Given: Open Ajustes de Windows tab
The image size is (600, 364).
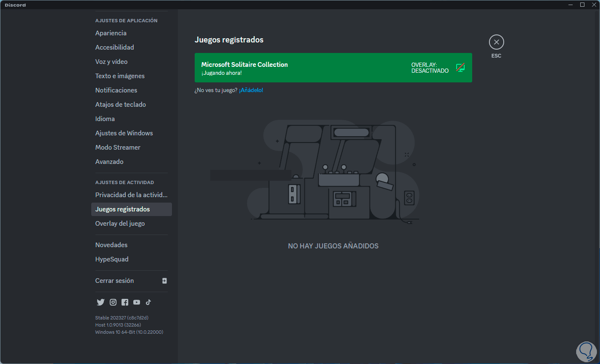Looking at the screenshot, I should tap(131, 133).
